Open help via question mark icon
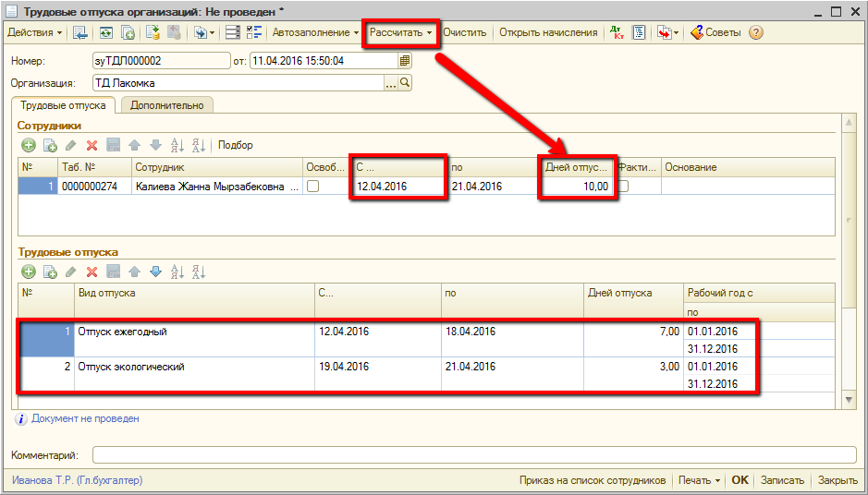 tap(756, 32)
